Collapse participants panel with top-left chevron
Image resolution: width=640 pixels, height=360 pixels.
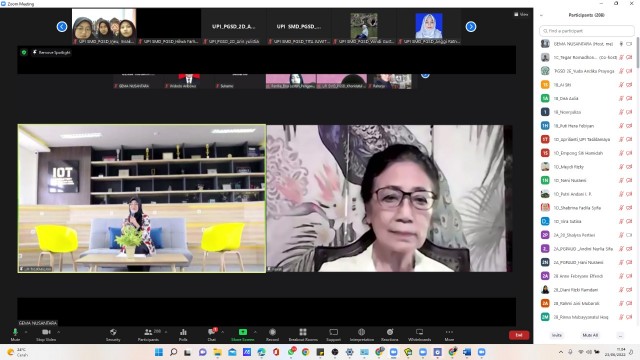pyautogui.click(x=542, y=15)
